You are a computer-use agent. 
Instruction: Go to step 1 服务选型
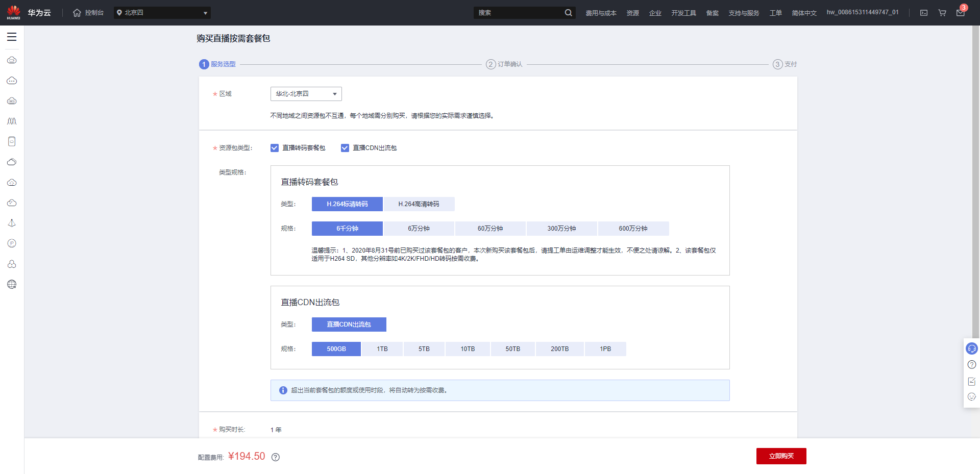(x=217, y=64)
